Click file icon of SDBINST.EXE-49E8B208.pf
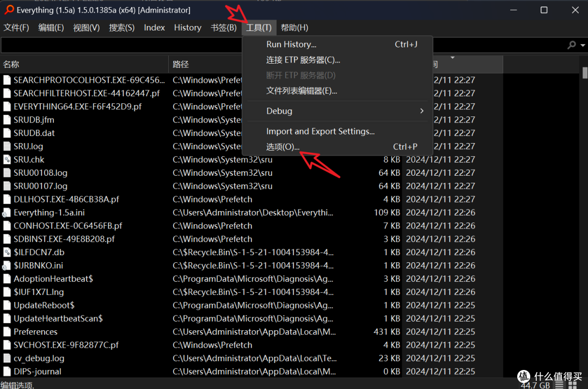This screenshot has width=588, height=389. (7, 239)
